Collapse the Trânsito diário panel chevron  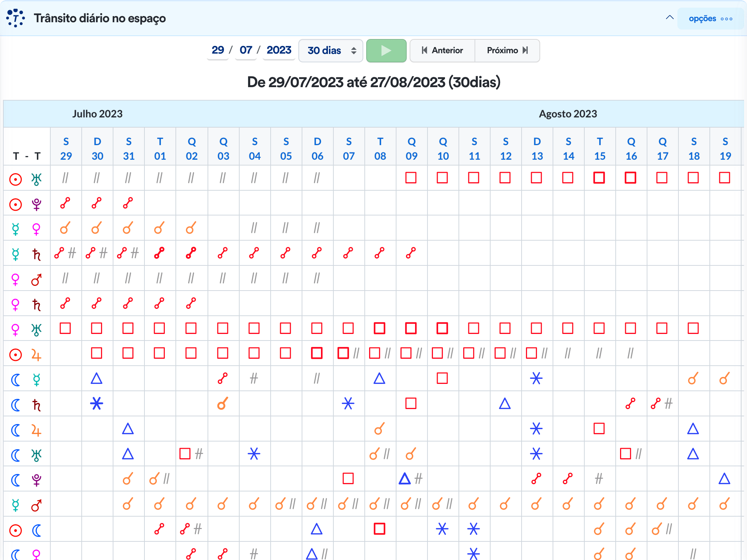click(x=670, y=17)
